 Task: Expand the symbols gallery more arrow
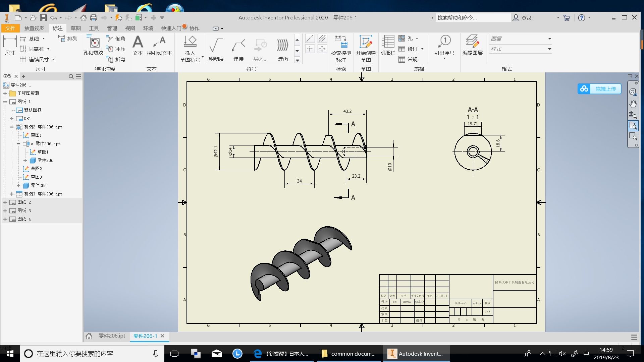tap(297, 60)
